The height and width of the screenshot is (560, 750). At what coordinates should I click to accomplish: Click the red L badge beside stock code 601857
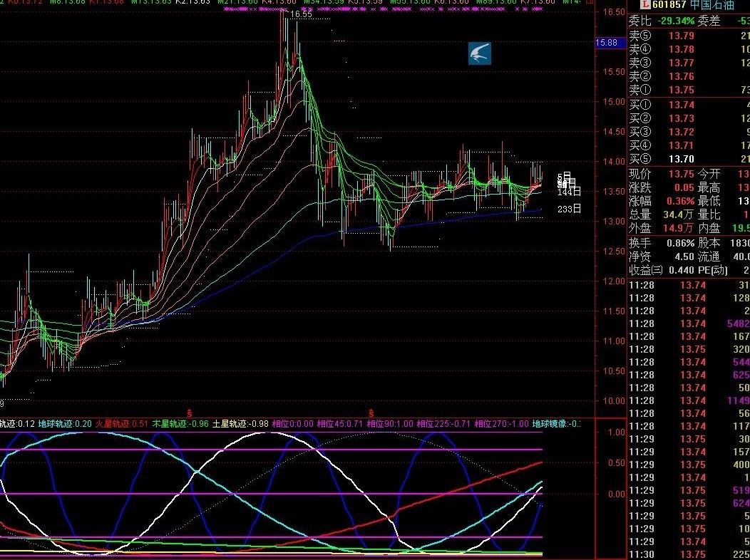(x=646, y=5)
